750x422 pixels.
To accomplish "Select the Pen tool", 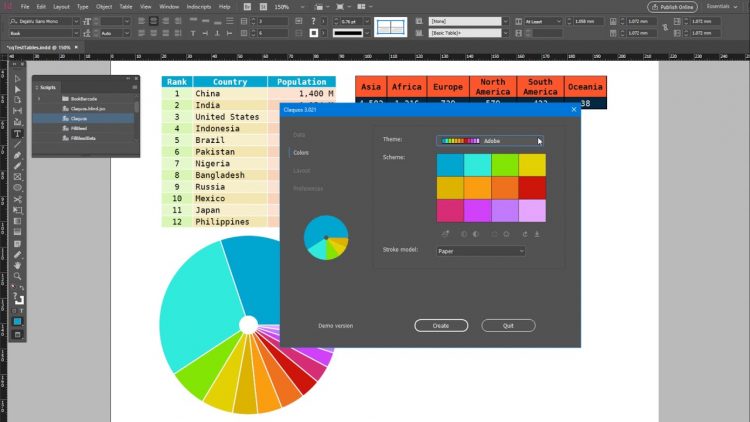I will [x=18, y=155].
